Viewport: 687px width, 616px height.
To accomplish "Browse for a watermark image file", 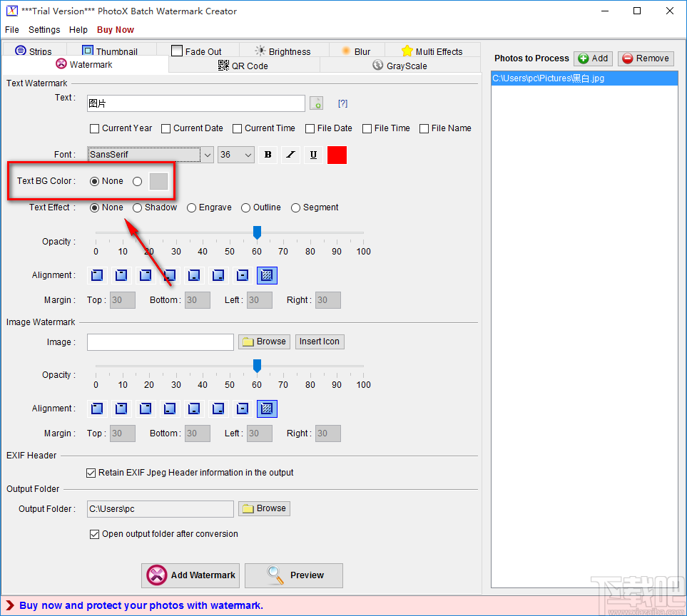I will coord(264,342).
